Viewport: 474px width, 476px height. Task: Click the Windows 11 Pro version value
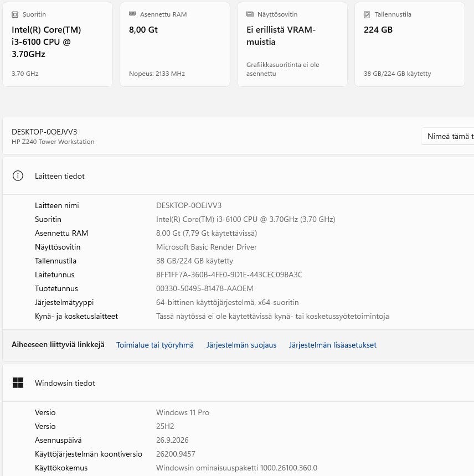coord(183,412)
